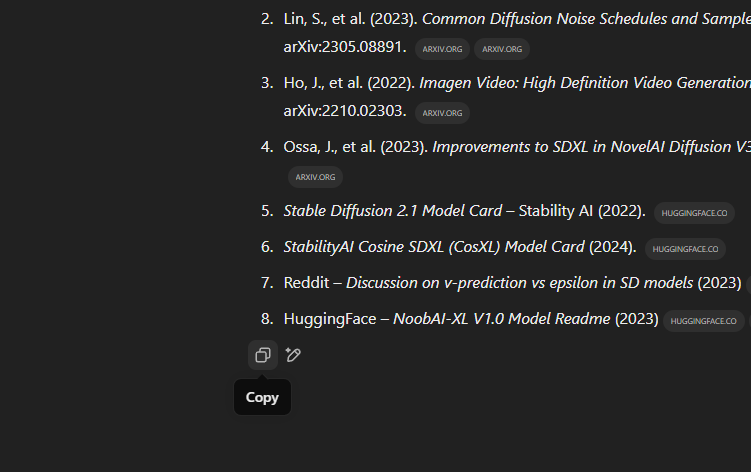Click the Ho, J., et al. (2022) author text
The image size is (751, 472).
click(349, 83)
